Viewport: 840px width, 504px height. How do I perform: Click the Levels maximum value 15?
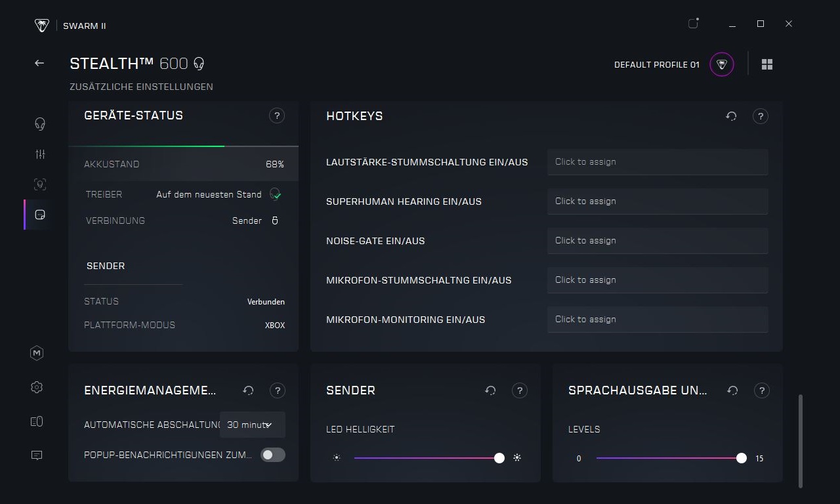click(x=759, y=459)
